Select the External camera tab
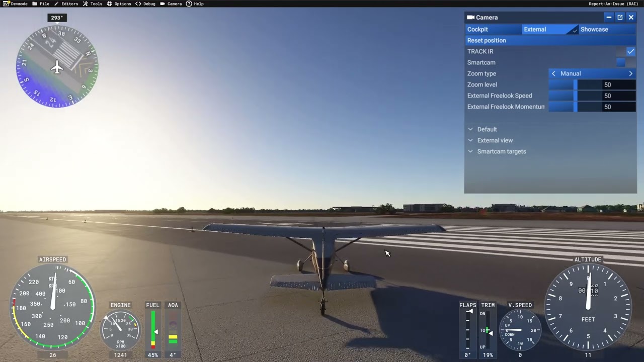The width and height of the screenshot is (644, 362). tap(549, 29)
